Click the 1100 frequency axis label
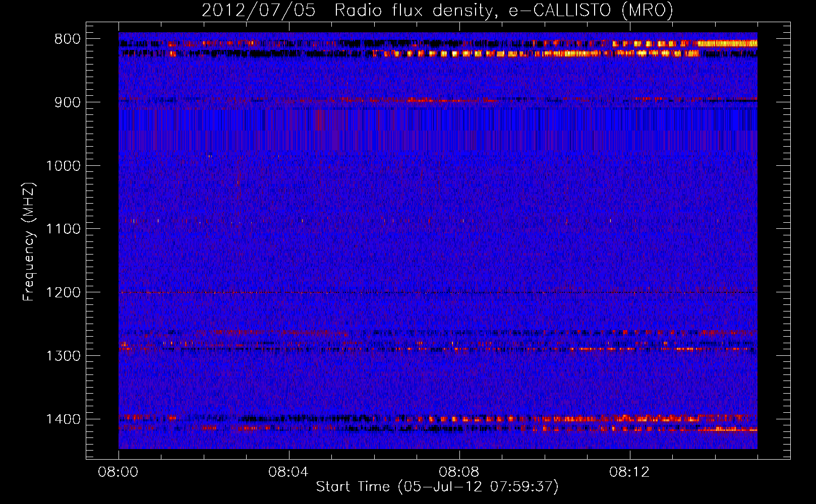The height and width of the screenshot is (504, 816). 63,229
